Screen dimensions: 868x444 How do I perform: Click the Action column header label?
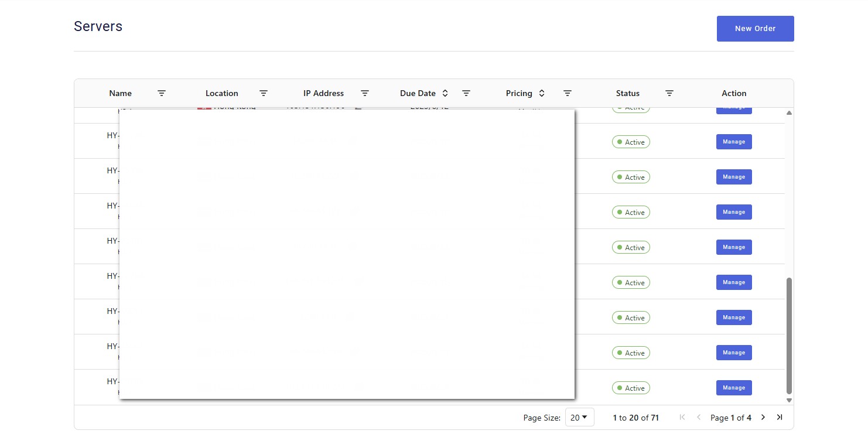click(x=734, y=93)
